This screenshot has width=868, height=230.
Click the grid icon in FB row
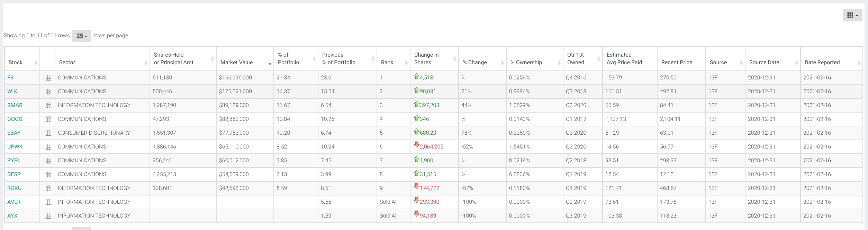[x=48, y=78]
